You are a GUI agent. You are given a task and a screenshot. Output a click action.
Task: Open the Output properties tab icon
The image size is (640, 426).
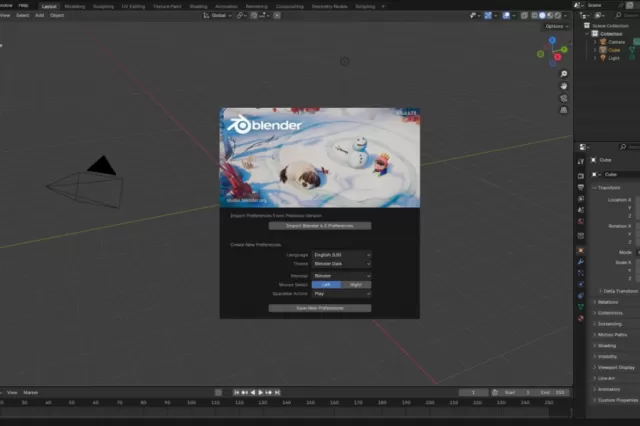pos(581,187)
